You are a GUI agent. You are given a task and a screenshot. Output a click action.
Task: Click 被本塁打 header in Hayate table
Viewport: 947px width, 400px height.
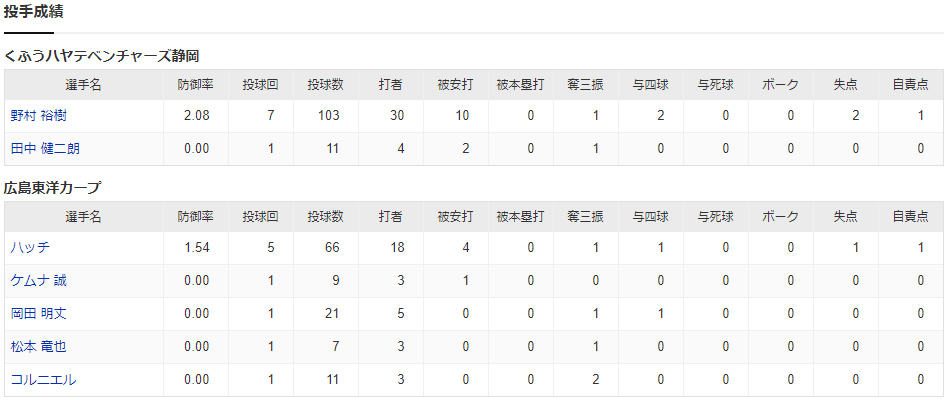tap(521, 85)
